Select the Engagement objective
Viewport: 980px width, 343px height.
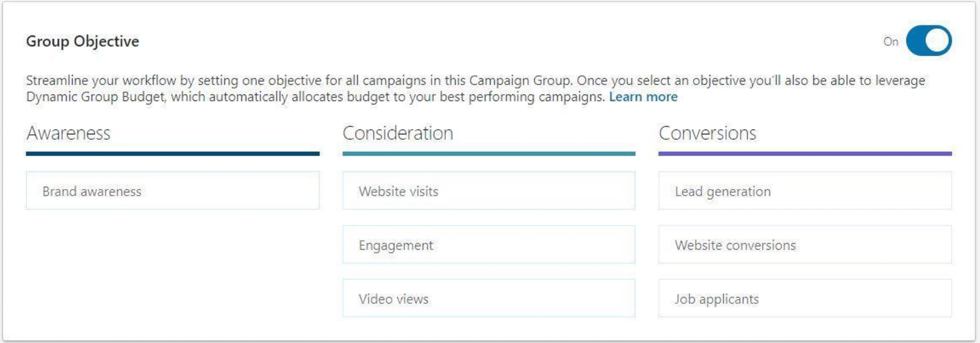click(x=489, y=245)
